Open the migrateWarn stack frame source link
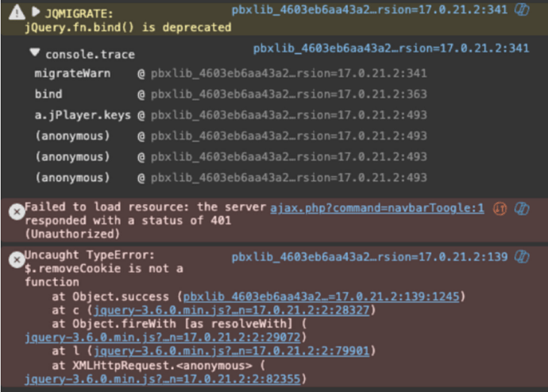 click(288, 74)
